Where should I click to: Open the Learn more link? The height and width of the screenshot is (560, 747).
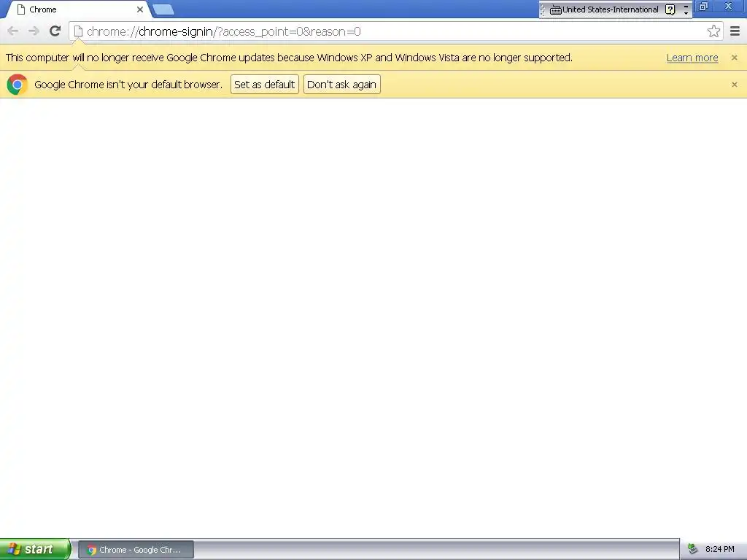pyautogui.click(x=692, y=58)
